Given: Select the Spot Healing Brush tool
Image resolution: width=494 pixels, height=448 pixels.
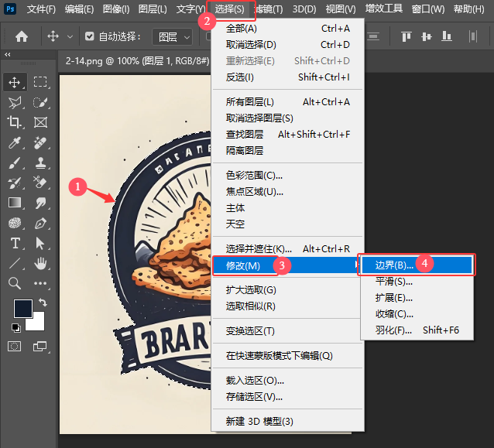Looking at the screenshot, I should [x=40, y=143].
